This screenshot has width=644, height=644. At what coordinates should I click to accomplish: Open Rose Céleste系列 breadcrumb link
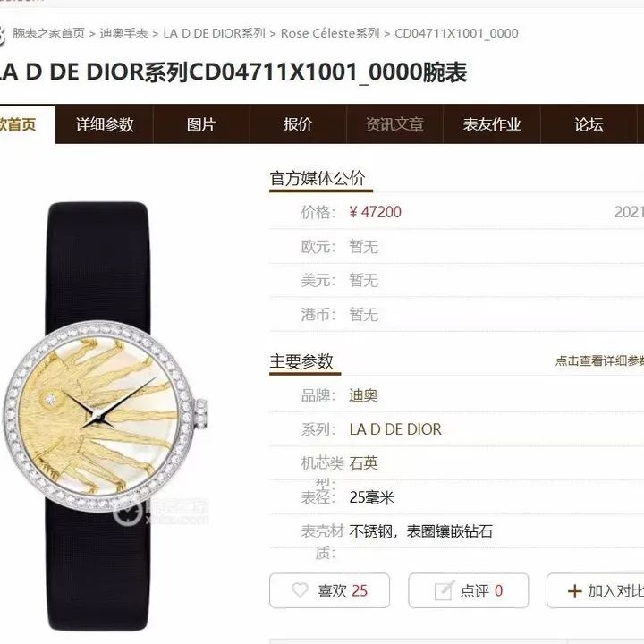pyautogui.click(x=330, y=33)
